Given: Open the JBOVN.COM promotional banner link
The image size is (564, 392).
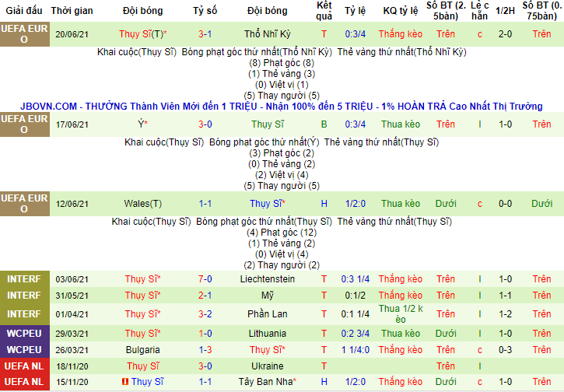Looking at the screenshot, I should pos(282,107).
